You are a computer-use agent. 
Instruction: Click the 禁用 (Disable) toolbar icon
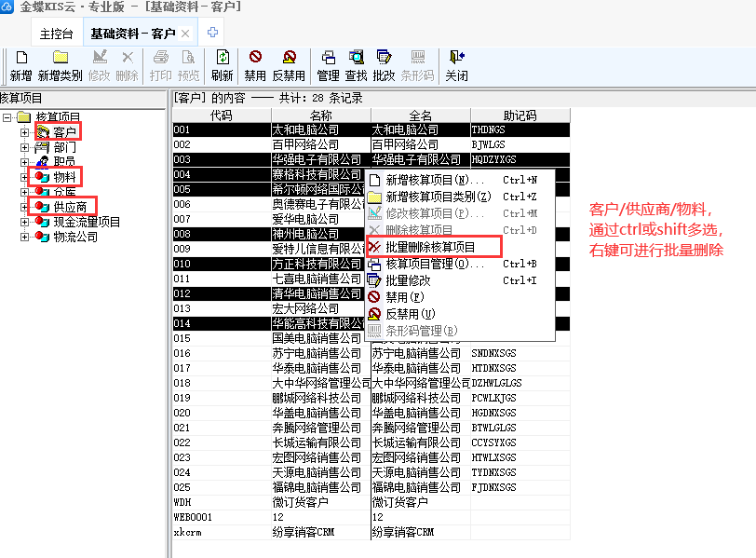click(255, 59)
